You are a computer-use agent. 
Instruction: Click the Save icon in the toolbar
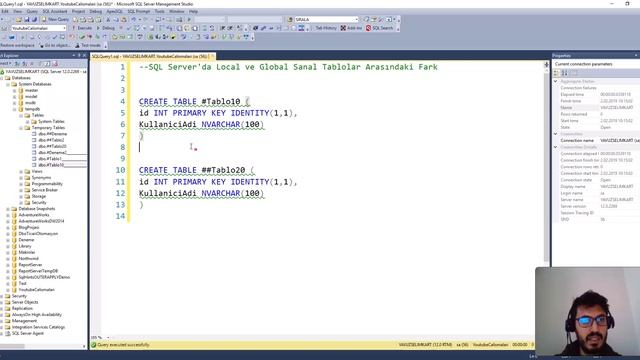27,19
